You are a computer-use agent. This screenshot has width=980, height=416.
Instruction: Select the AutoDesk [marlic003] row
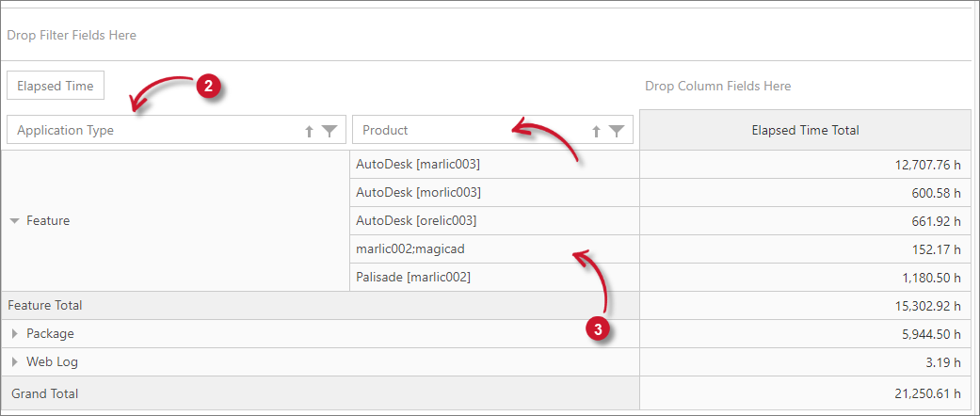tap(494, 165)
